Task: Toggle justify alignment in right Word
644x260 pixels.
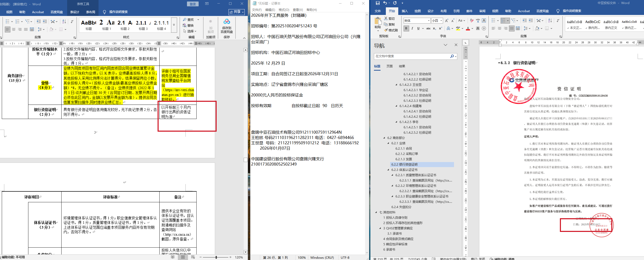Action: (x=512, y=28)
